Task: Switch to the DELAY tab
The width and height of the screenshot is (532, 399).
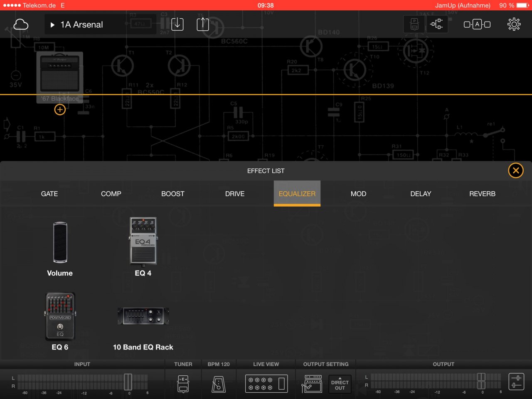Action: [421, 194]
